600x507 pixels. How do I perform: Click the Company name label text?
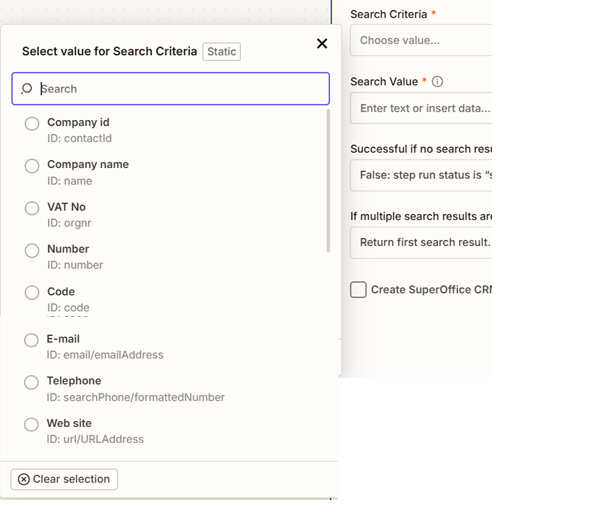pyautogui.click(x=88, y=165)
